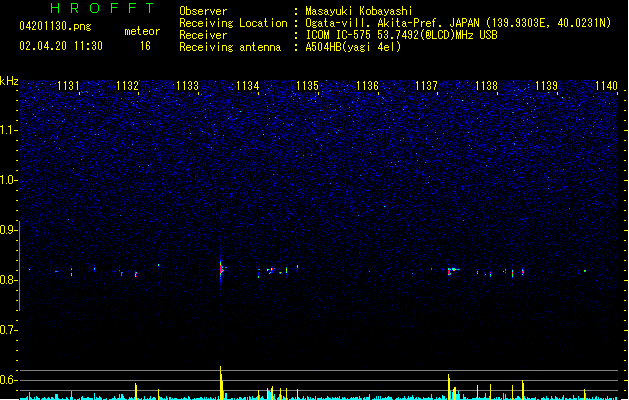
Task: Click the meteor count 16
Action: (145, 46)
